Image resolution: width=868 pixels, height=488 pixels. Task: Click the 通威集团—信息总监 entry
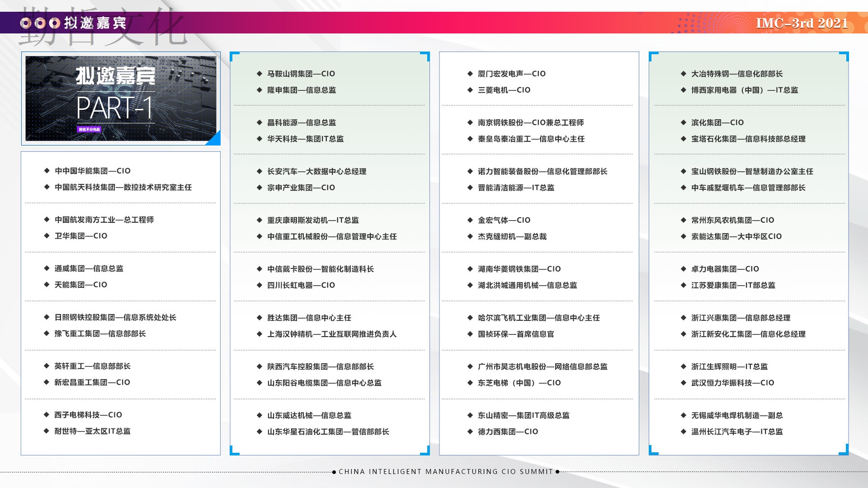(x=89, y=268)
